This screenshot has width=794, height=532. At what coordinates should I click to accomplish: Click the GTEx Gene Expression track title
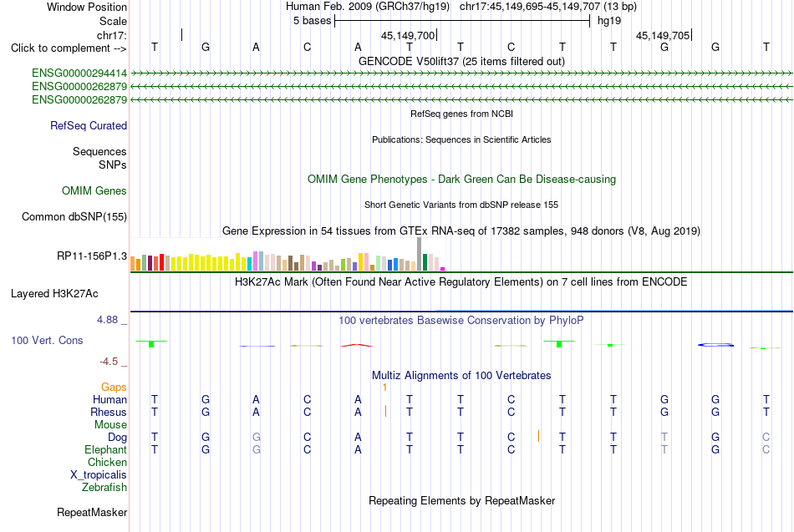tap(461, 231)
